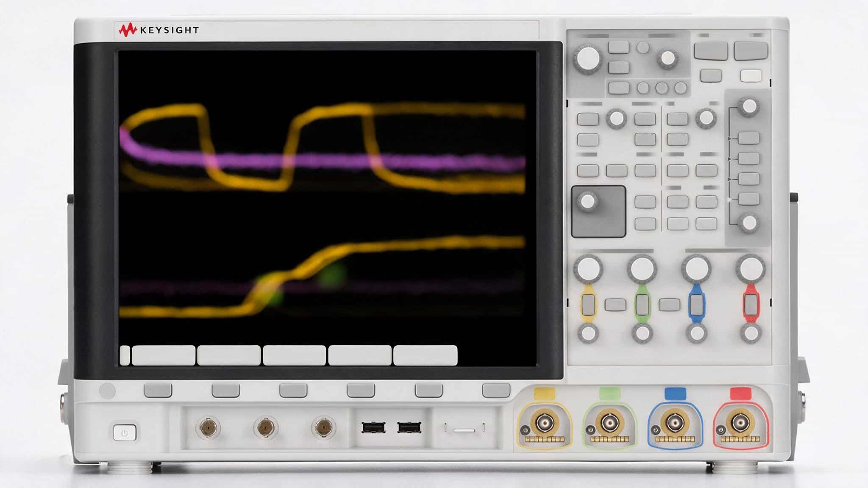868x488 pixels.
Task: Click small position knob below yellow channel button
Action: [588, 333]
